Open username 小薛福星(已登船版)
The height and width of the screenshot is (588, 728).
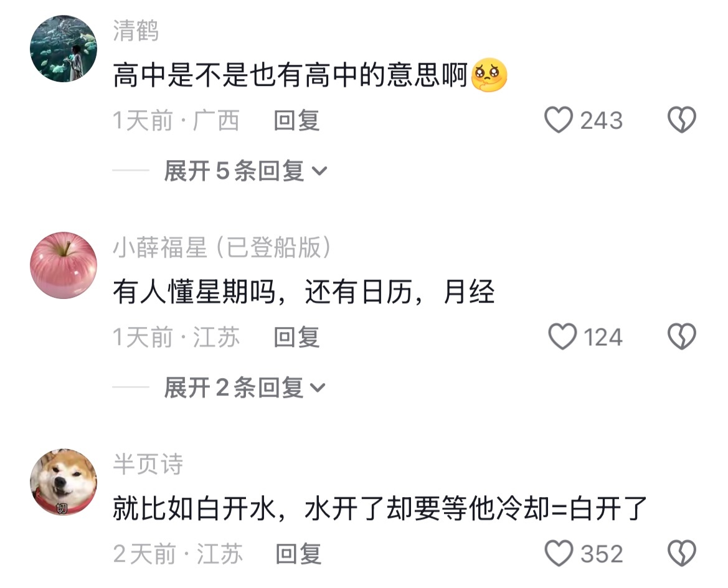coord(222,247)
